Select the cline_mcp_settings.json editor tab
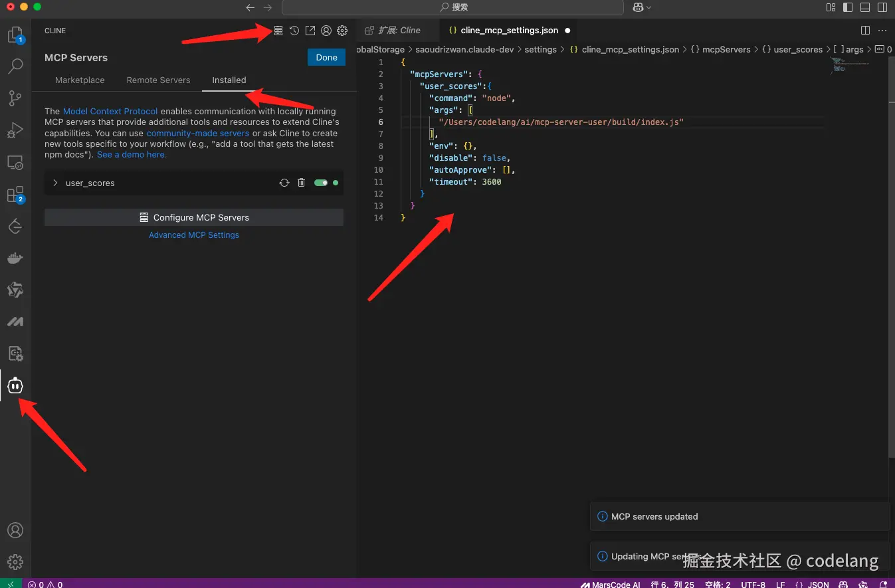895x588 pixels. (x=510, y=31)
